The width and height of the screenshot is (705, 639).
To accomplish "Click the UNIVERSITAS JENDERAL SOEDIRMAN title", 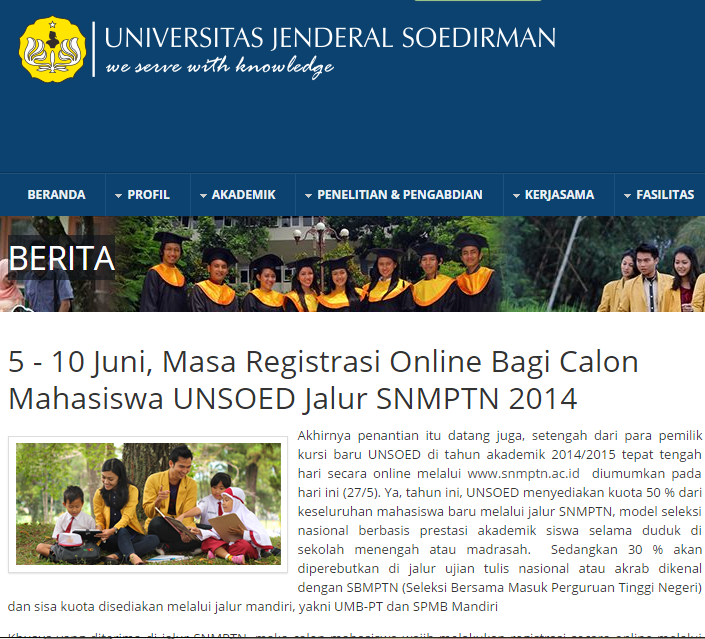I will pos(330,38).
